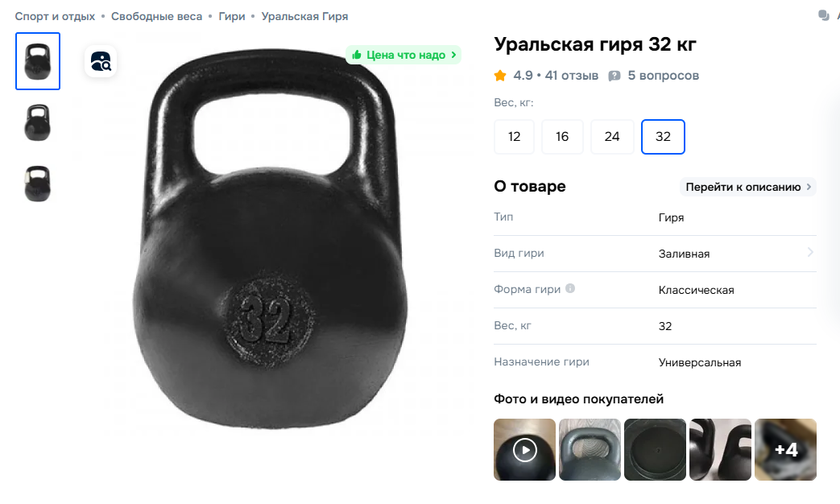Choose the 24 kg weight option
This screenshot has height=504, width=840.
612,137
